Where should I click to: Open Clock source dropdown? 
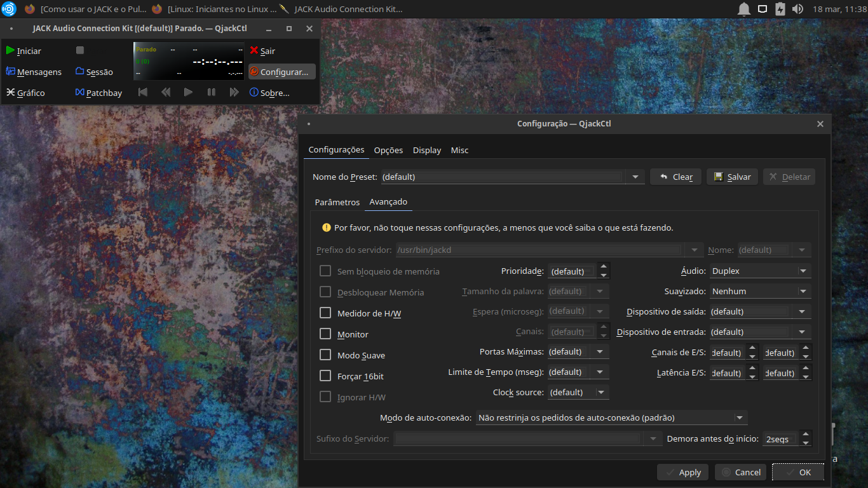click(578, 392)
